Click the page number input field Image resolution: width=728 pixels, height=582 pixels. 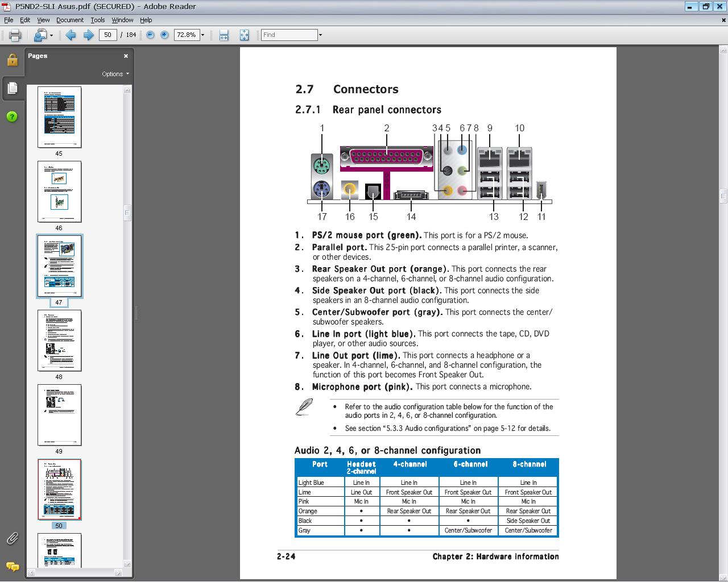pos(107,35)
